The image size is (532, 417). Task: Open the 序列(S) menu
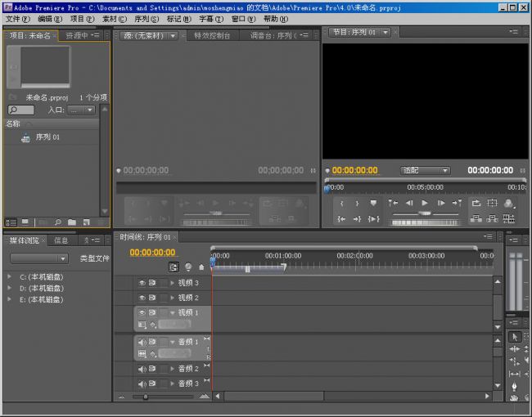click(x=147, y=18)
